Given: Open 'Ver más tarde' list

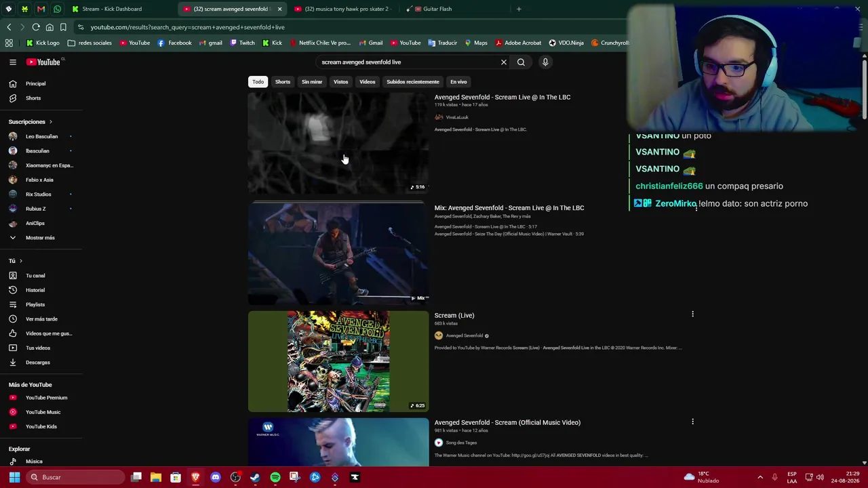Looking at the screenshot, I should coord(41,319).
